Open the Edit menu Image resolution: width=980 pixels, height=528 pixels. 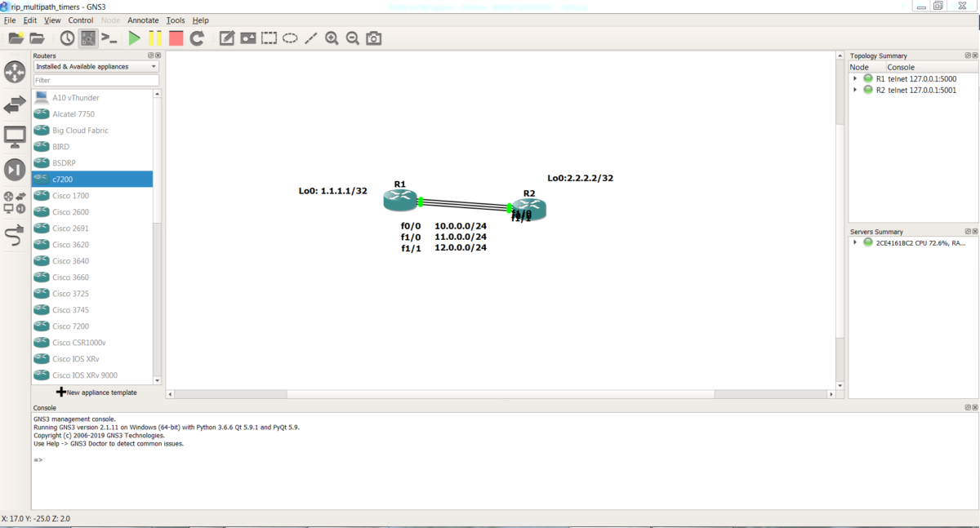(x=30, y=20)
